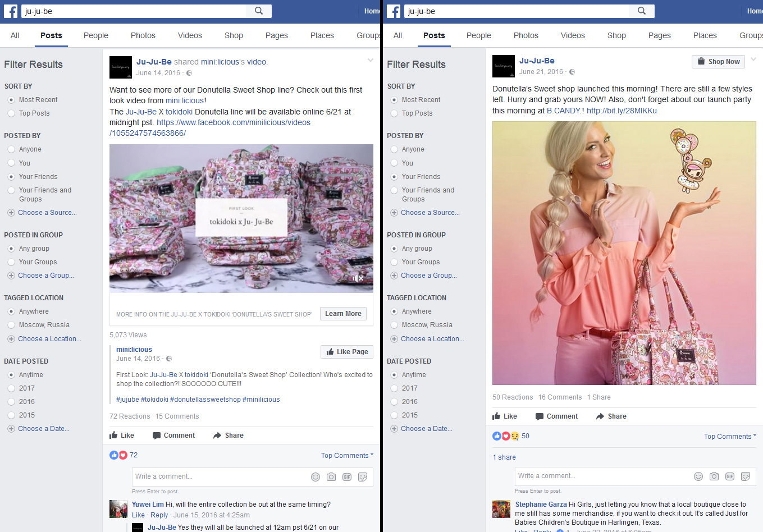Click the Ju-Ju-Be page avatar in left post
This screenshot has width=763, height=532.
121,67
